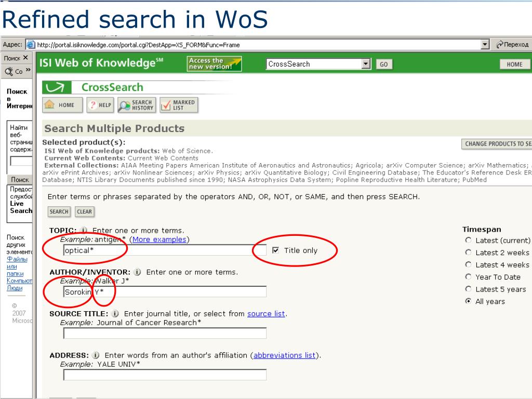Click the CLEAR button
Viewport: 532px width, 399px height.
click(85, 211)
